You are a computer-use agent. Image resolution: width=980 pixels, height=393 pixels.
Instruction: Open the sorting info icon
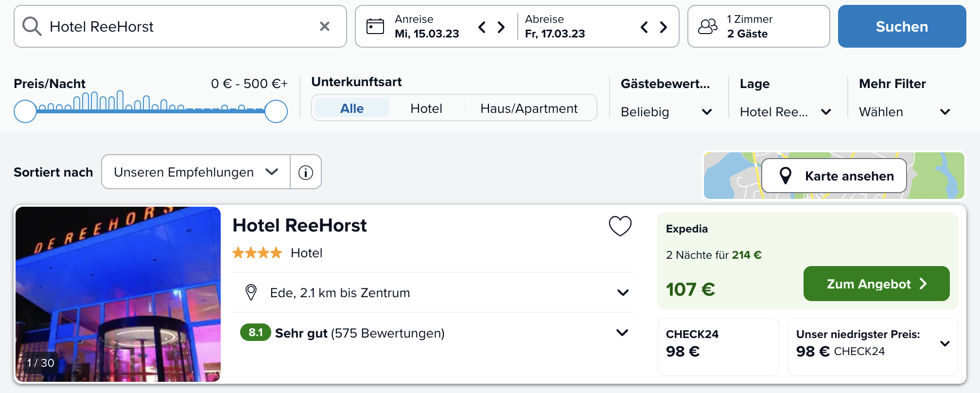point(306,172)
